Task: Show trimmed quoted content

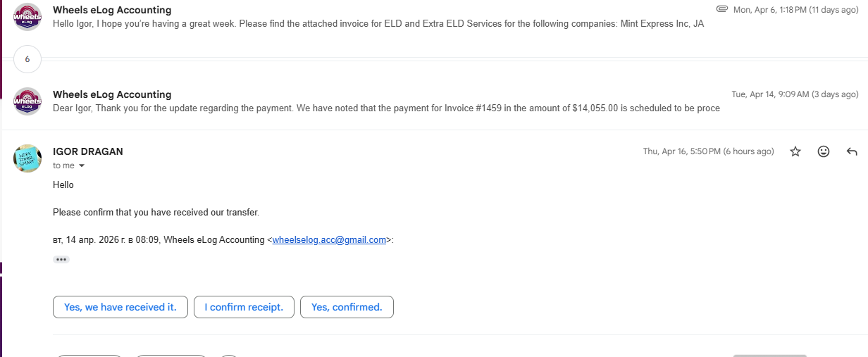Action: pos(61,260)
